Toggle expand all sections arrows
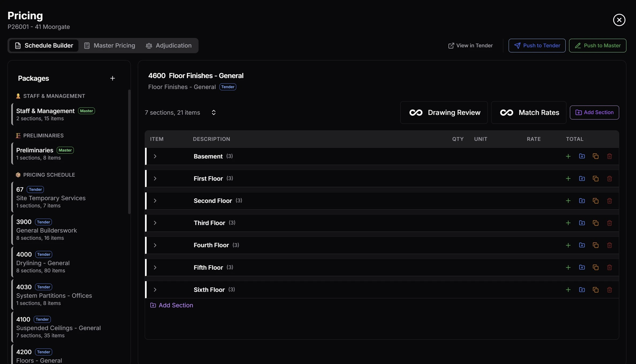Screen dimensions: 636x364 click(x=214, y=113)
